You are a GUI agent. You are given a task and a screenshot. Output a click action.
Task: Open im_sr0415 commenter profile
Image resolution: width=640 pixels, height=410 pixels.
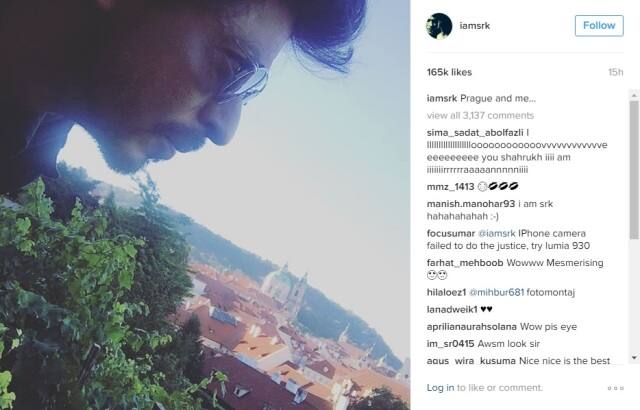pyautogui.click(x=451, y=344)
